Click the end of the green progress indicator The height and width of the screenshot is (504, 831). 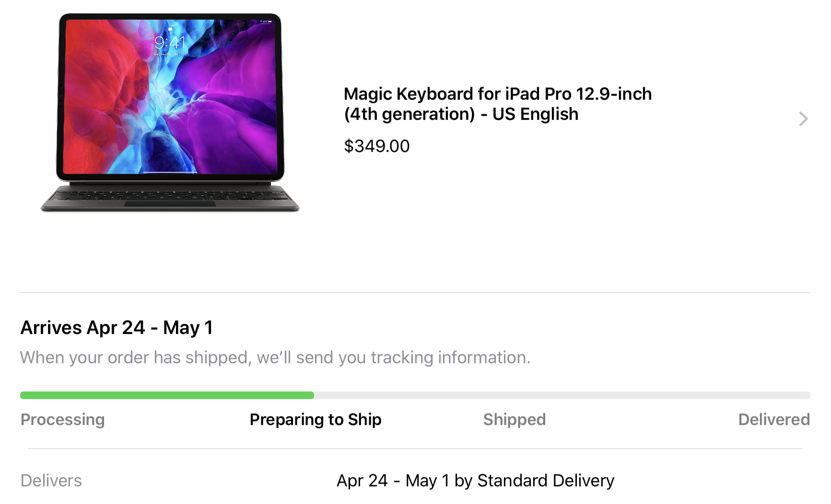coord(311,395)
